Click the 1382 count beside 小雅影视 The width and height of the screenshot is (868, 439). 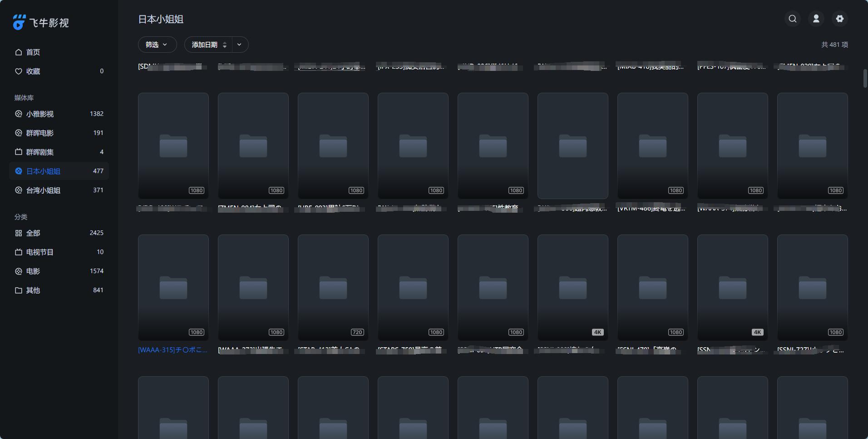tap(97, 114)
